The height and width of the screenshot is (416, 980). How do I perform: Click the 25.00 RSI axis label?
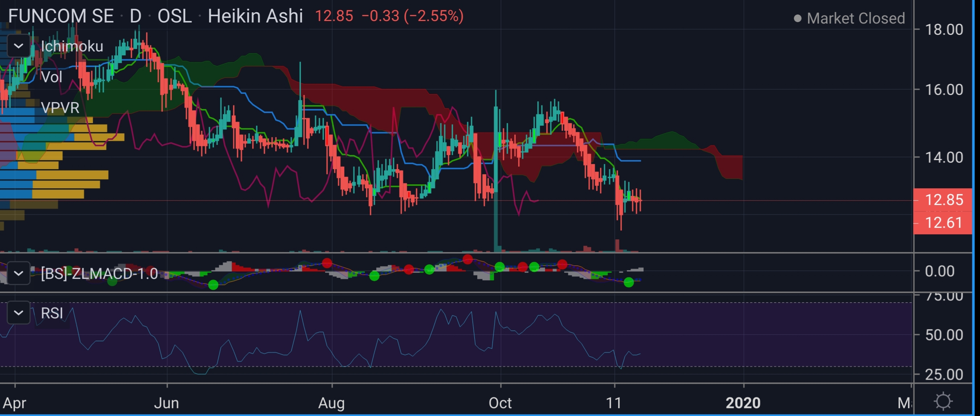click(x=944, y=375)
